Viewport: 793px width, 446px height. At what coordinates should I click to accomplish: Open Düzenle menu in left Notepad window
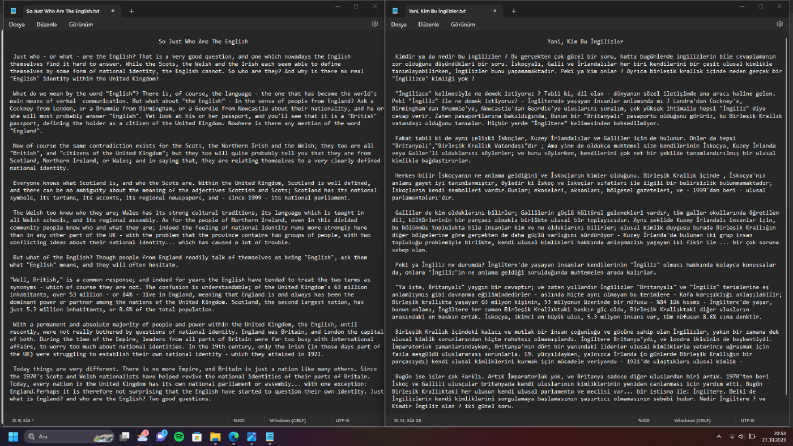pos(47,24)
